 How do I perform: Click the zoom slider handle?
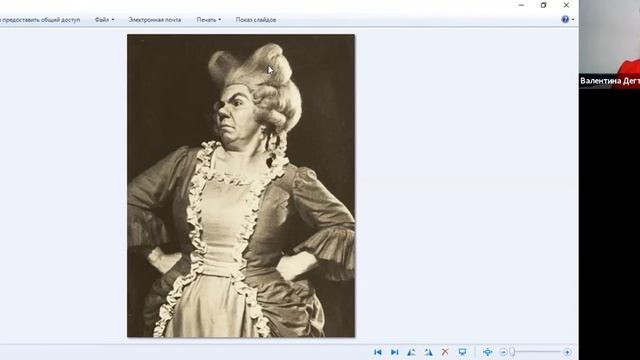coord(512,352)
